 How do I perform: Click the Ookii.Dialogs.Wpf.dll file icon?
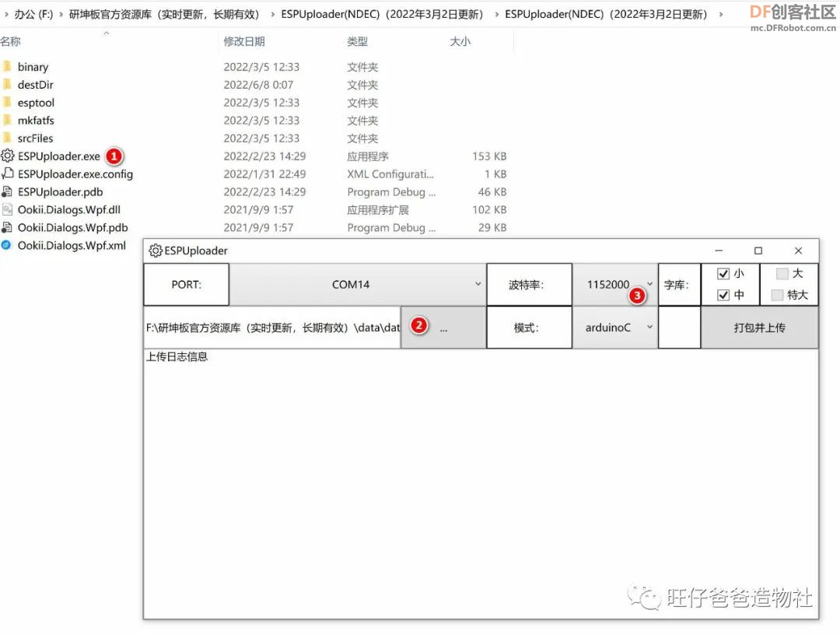(x=7, y=209)
